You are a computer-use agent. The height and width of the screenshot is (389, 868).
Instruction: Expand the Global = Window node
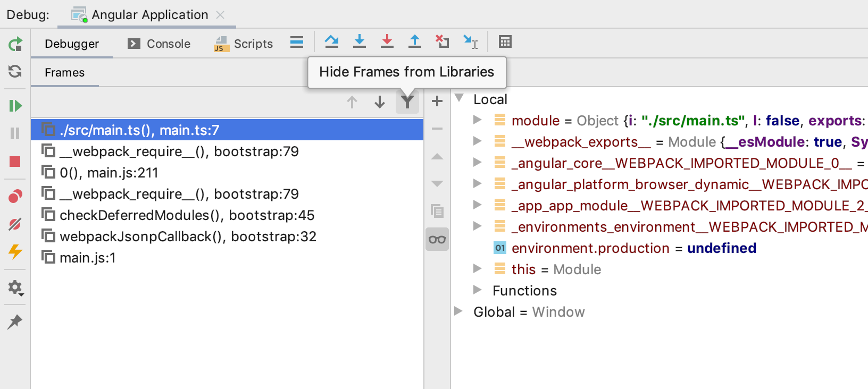pyautogui.click(x=458, y=311)
